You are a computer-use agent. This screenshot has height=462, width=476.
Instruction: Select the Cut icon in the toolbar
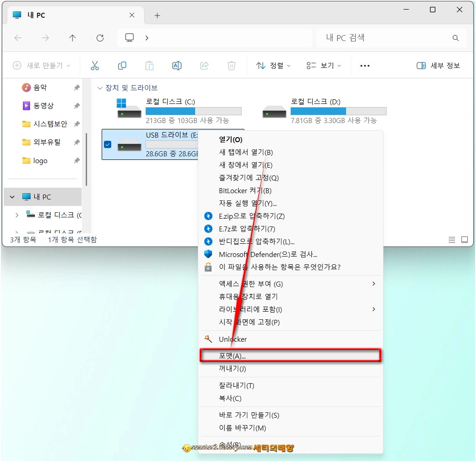95,65
